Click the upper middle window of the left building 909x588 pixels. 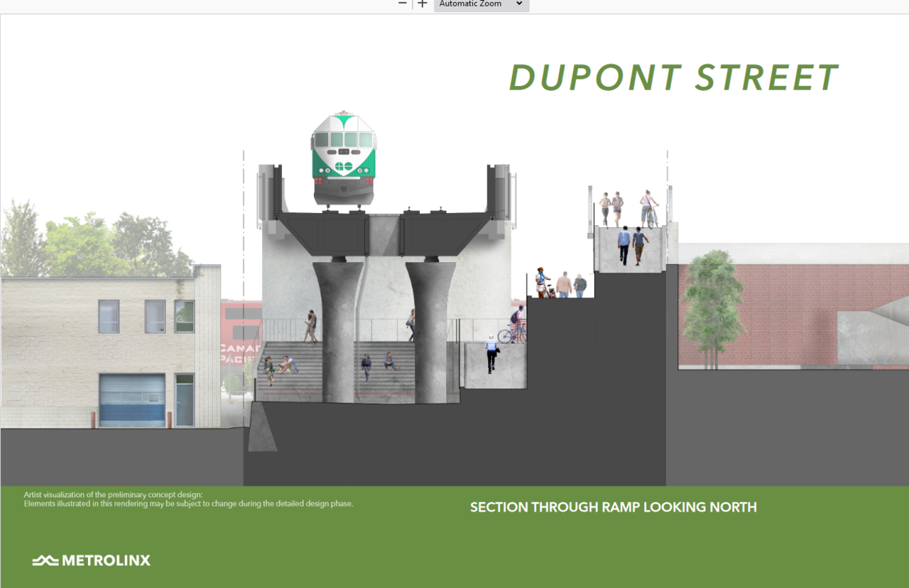[x=155, y=316]
